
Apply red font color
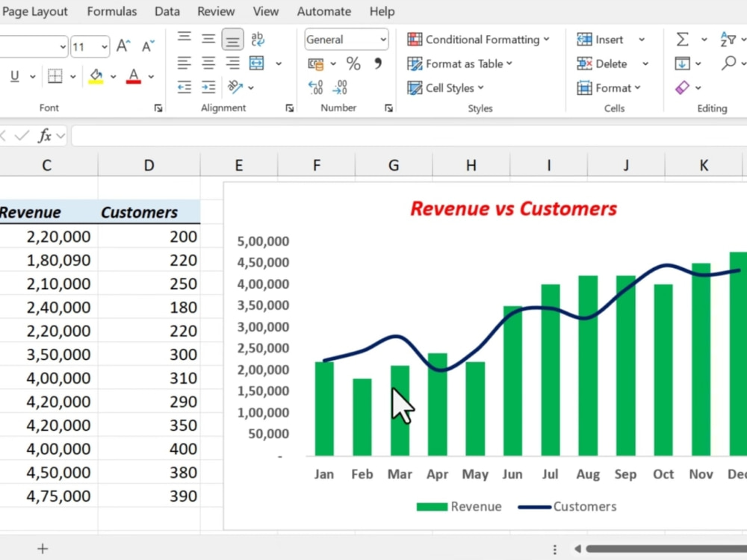point(134,76)
